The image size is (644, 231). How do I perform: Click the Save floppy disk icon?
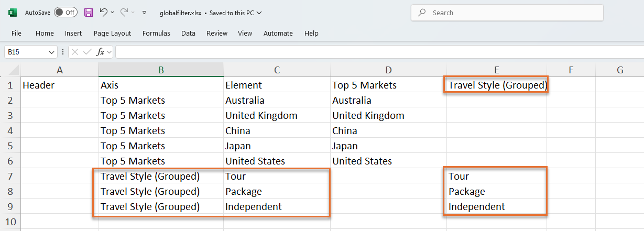pyautogui.click(x=89, y=13)
